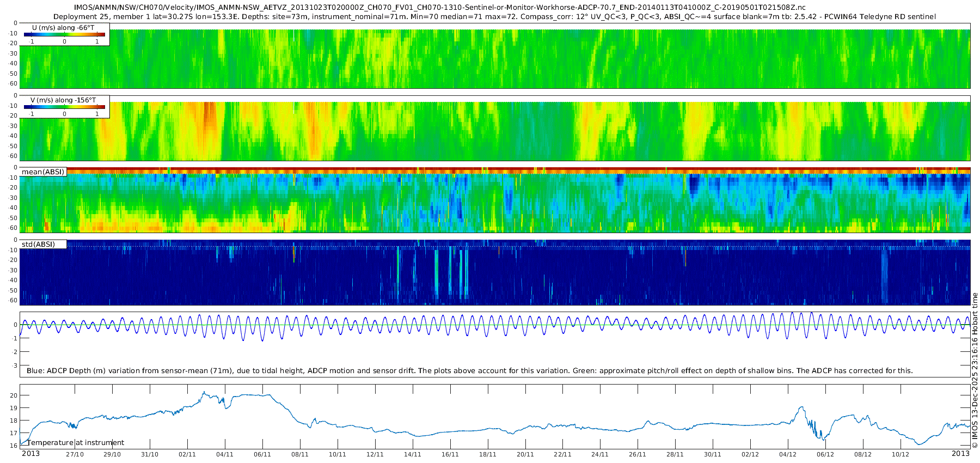The height and width of the screenshot is (463, 980).
Task: Select the 'V (m/s) along -156°T' legend title
Action: click(63, 100)
